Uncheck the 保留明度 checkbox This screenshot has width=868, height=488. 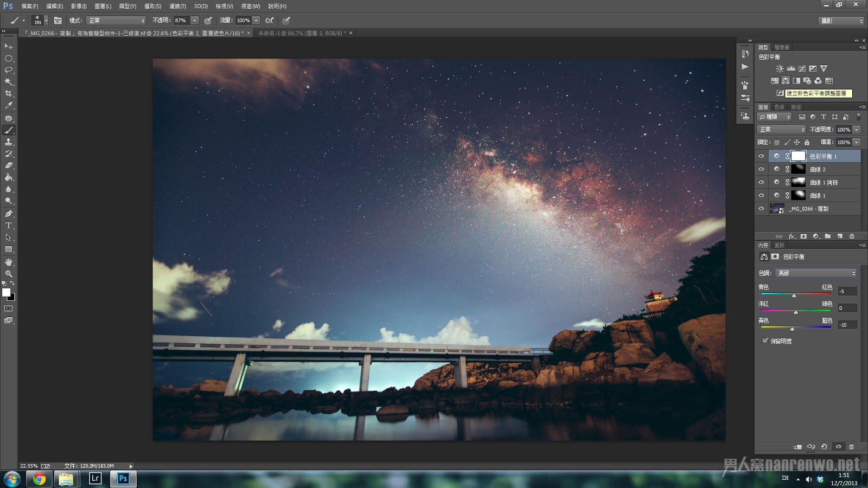coord(765,341)
